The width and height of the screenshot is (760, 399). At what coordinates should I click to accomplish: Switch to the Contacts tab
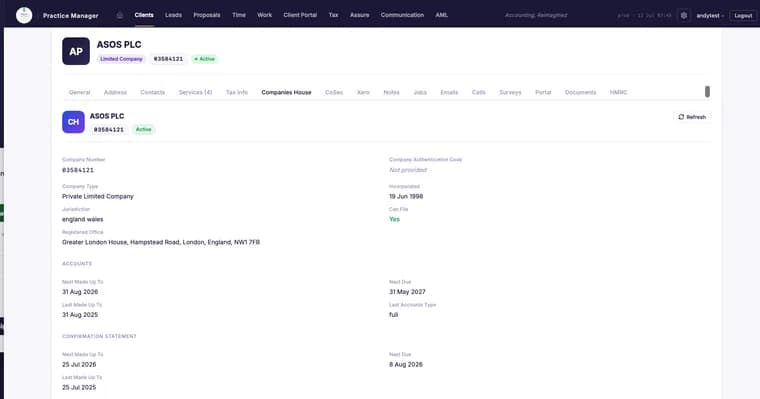pos(153,92)
